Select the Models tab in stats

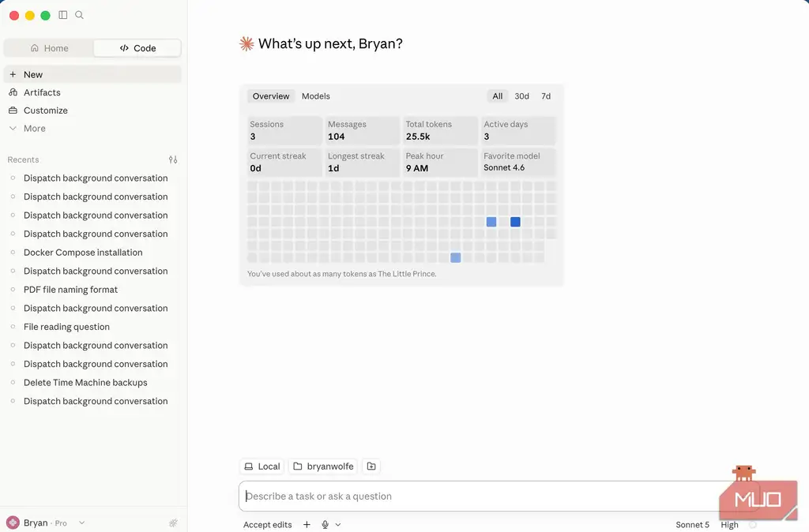(316, 96)
